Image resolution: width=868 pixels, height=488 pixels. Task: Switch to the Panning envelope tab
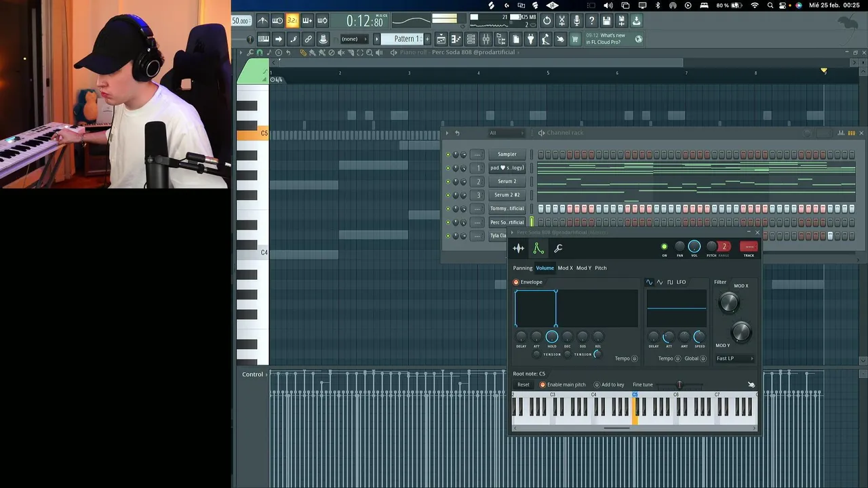[x=523, y=268]
